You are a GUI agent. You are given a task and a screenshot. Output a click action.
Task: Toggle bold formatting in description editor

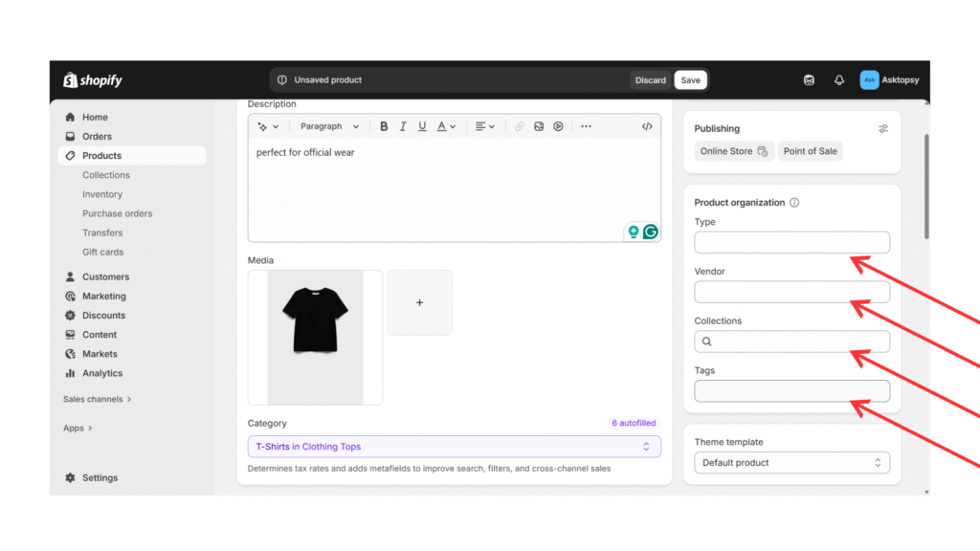384,126
